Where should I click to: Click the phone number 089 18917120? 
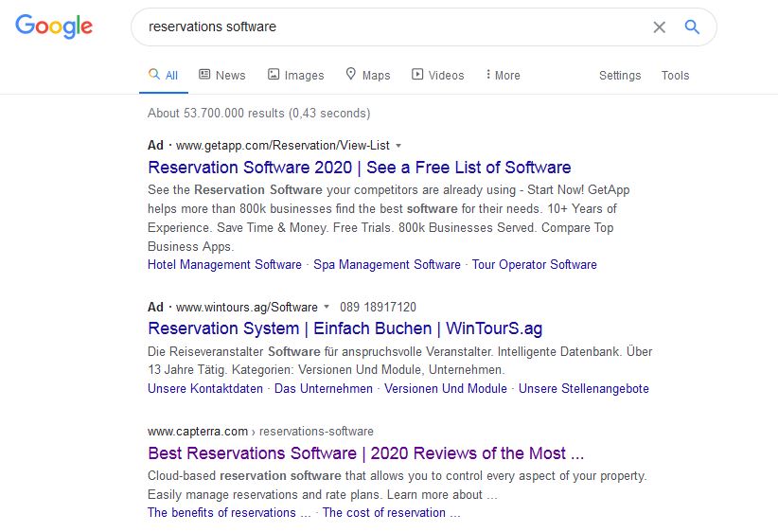(378, 308)
